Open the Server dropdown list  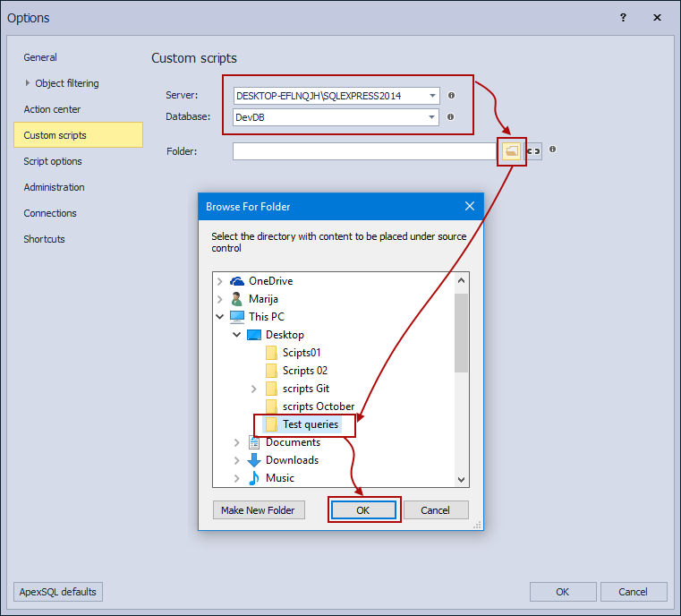432,96
